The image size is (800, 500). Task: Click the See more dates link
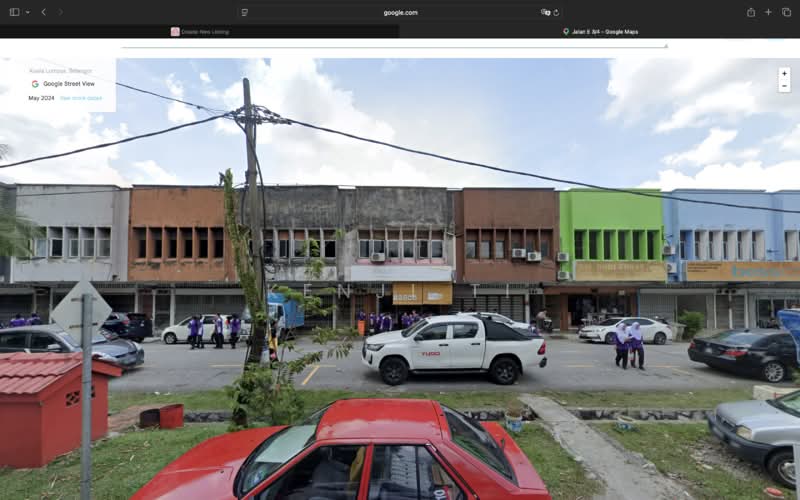[x=81, y=98]
